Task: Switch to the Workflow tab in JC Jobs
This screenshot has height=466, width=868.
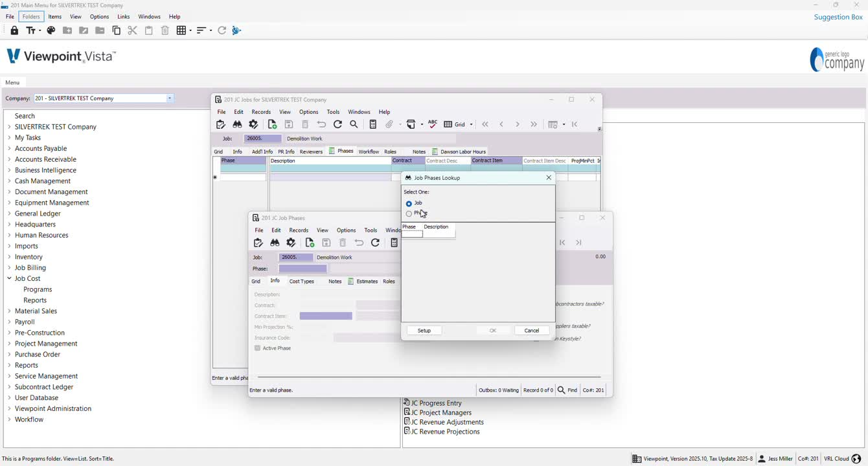Action: [369, 151]
